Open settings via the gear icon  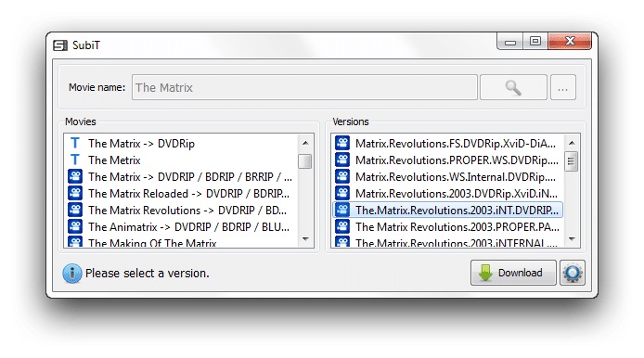click(573, 273)
